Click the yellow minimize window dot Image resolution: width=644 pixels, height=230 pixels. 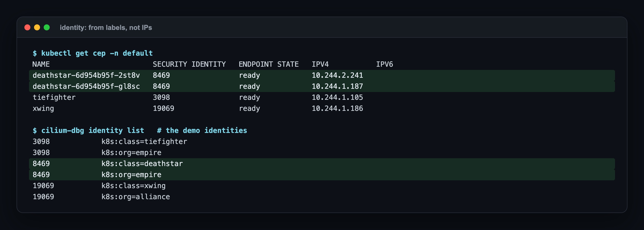[37, 28]
